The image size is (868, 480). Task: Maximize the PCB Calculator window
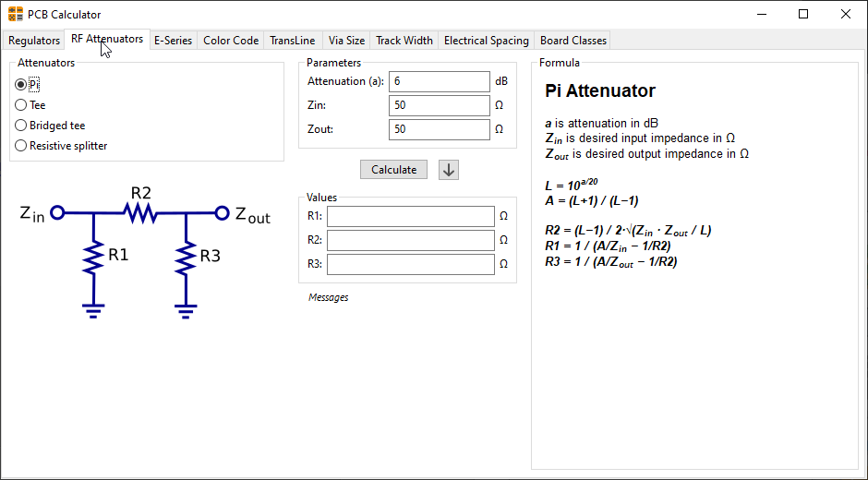tap(803, 14)
